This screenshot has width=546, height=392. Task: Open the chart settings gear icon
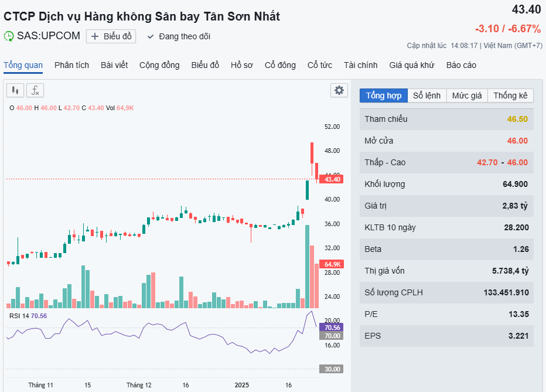(x=339, y=90)
